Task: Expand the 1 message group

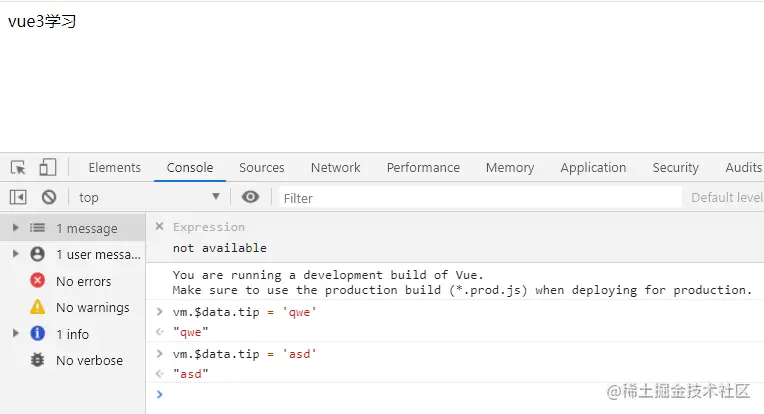Action: pos(15,228)
